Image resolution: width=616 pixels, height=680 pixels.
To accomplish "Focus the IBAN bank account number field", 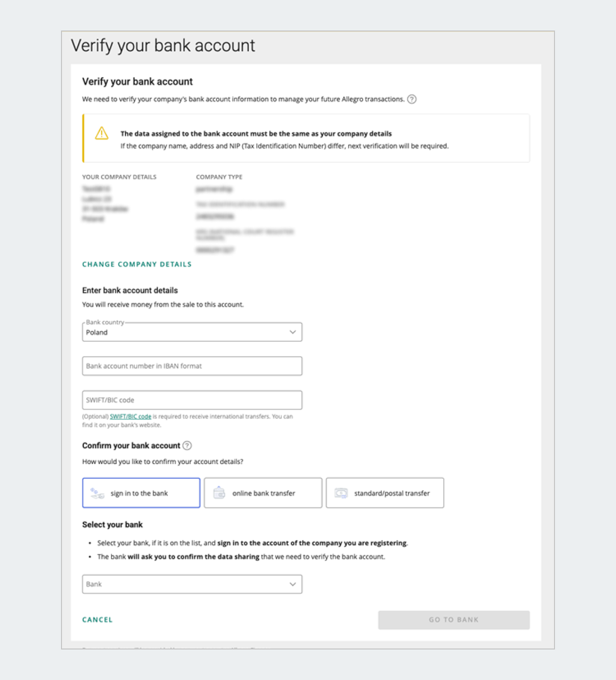I will click(192, 366).
